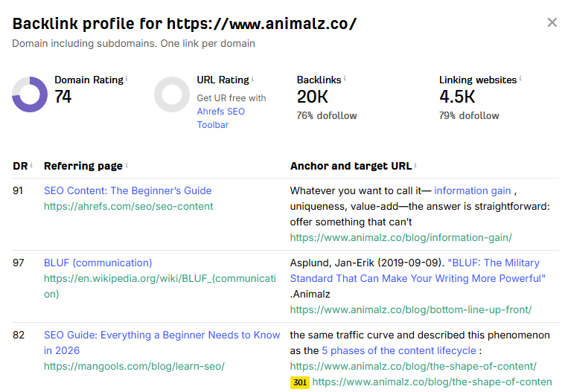565x392 pixels.
Task: Open the mangools.com/blog/learn-seo/ URL
Action: click(x=134, y=366)
